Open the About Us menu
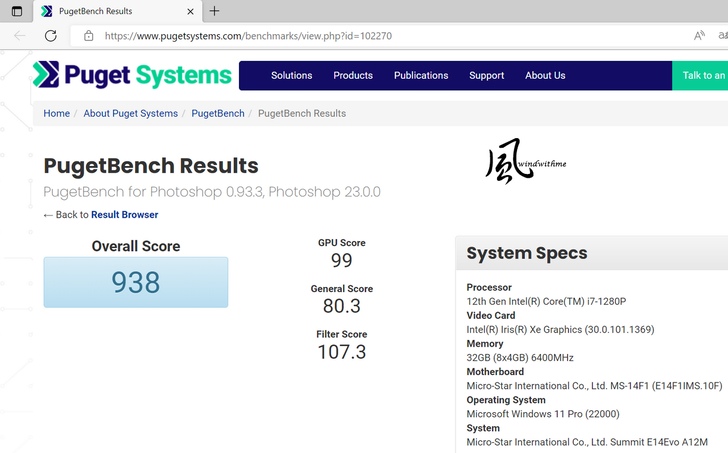The height and width of the screenshot is (453, 728). [x=545, y=75]
